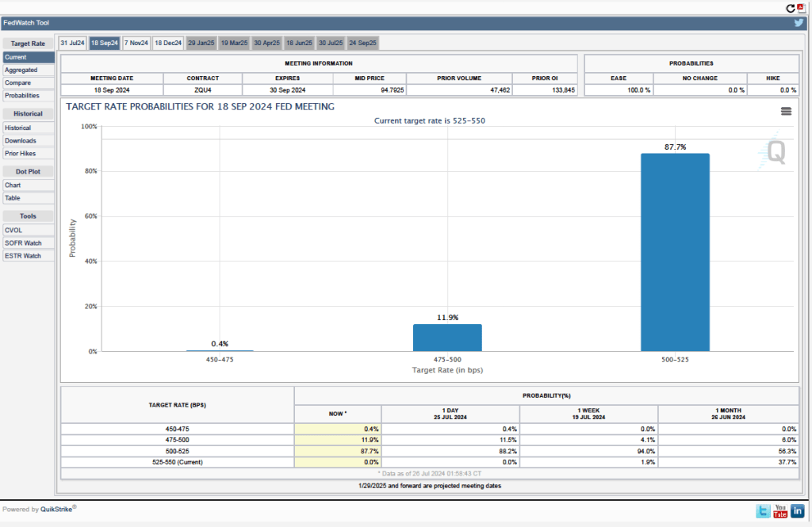This screenshot has height=527, width=812.
Task: Select the 29 Jan25 meeting tab
Action: pos(201,43)
